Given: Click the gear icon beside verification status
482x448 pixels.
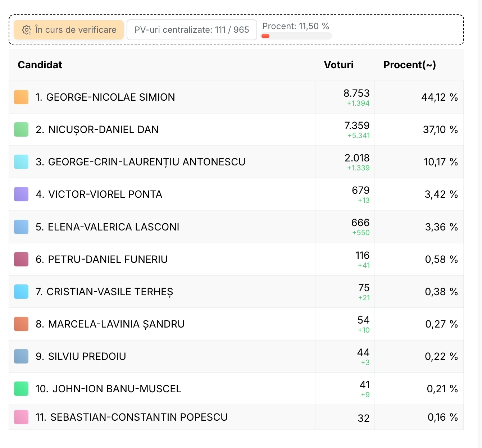Looking at the screenshot, I should [x=27, y=30].
